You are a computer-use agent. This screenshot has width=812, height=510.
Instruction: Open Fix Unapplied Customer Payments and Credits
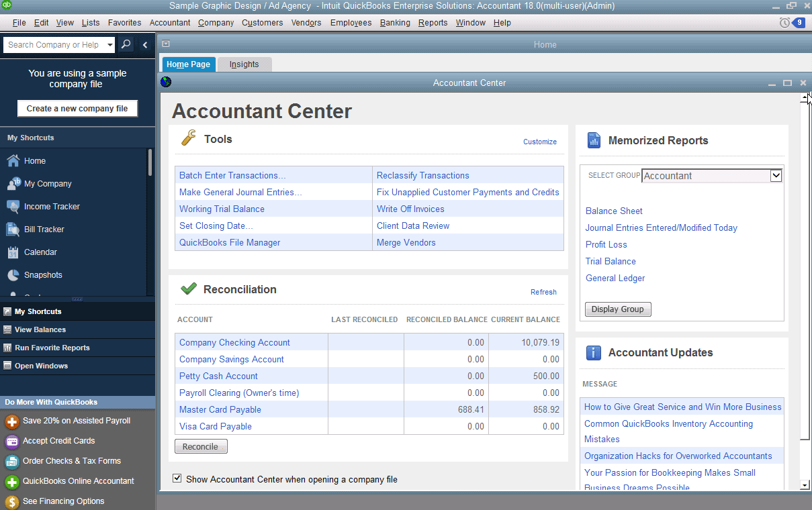pos(468,193)
